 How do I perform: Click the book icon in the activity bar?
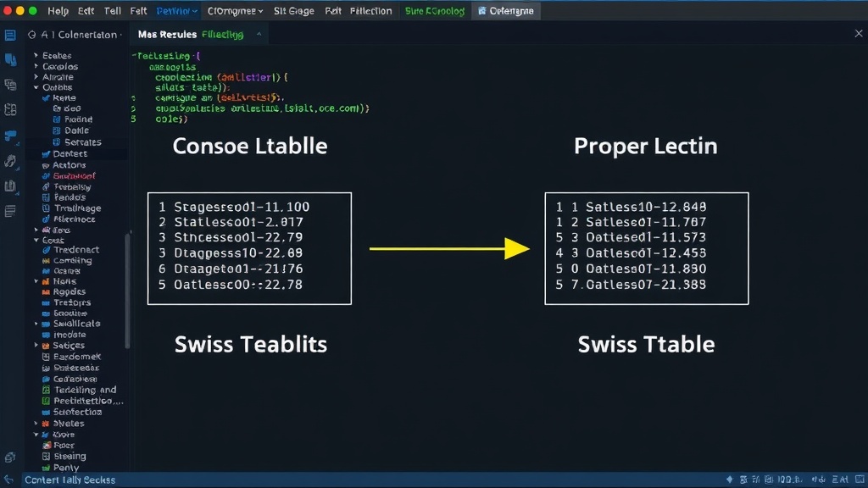pos(10,186)
